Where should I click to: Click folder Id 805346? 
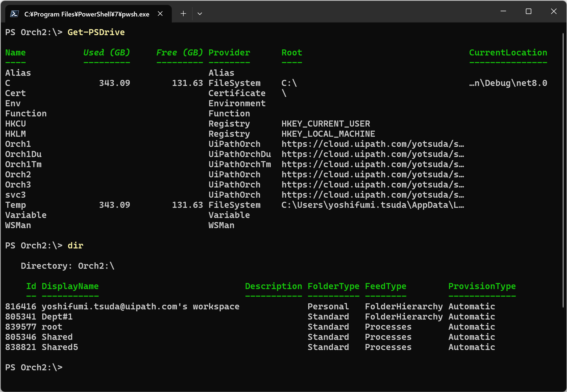coord(21,337)
